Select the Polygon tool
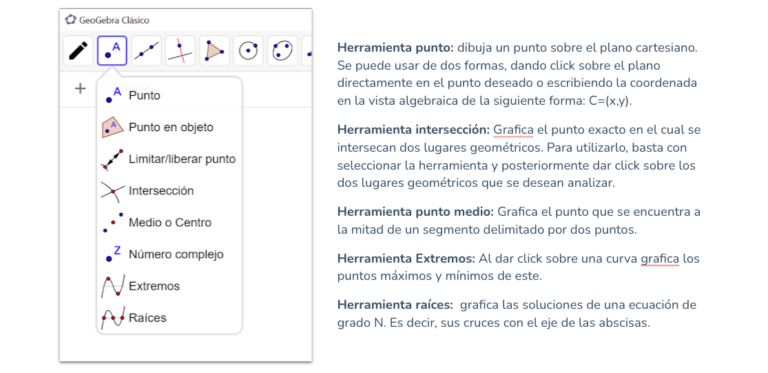 point(214,50)
